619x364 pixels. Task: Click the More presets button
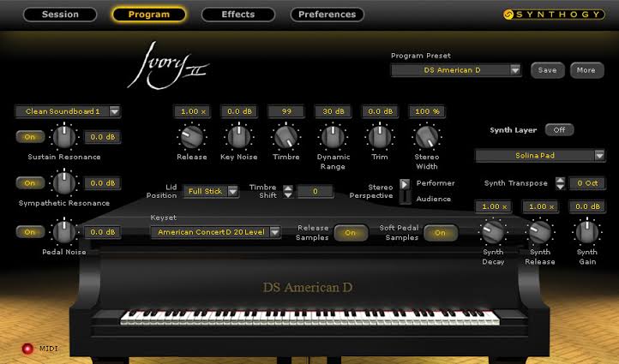[586, 70]
